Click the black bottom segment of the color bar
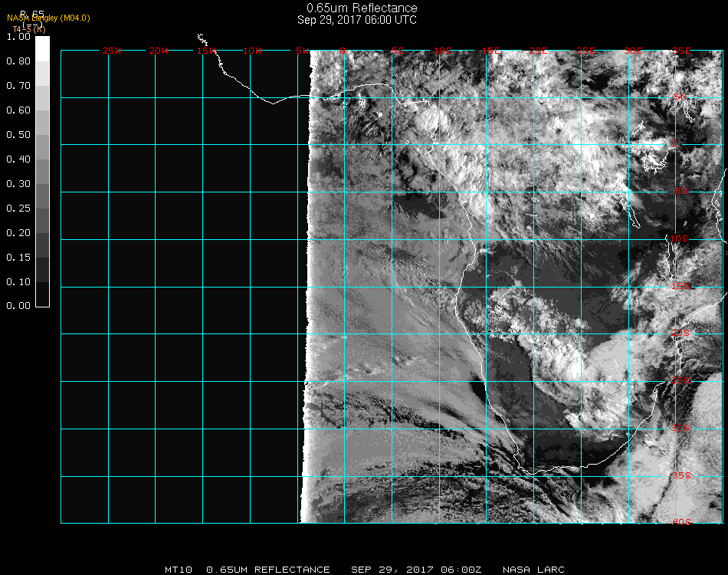This screenshot has width=728, height=575. tap(42, 294)
